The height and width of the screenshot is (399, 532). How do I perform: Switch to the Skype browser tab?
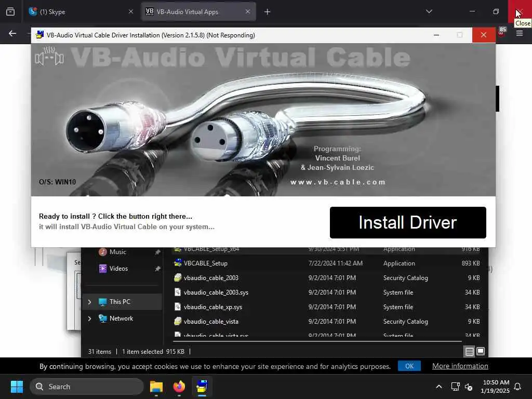click(82, 12)
